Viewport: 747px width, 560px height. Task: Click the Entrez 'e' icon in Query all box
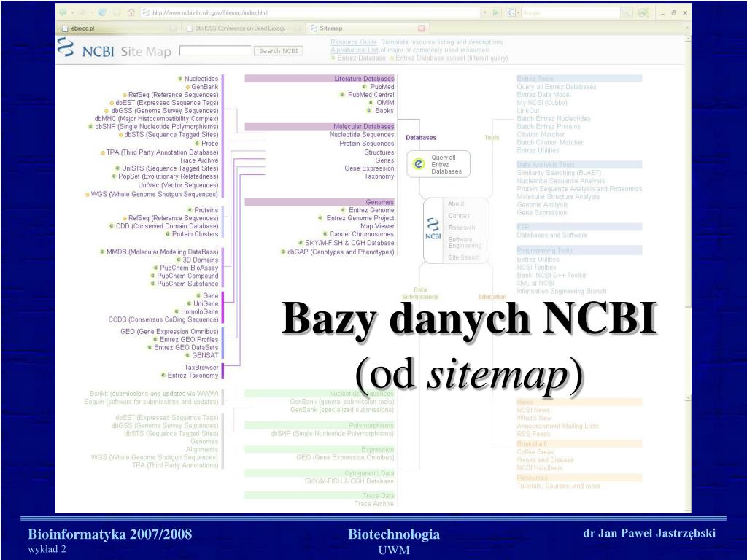coord(418,164)
